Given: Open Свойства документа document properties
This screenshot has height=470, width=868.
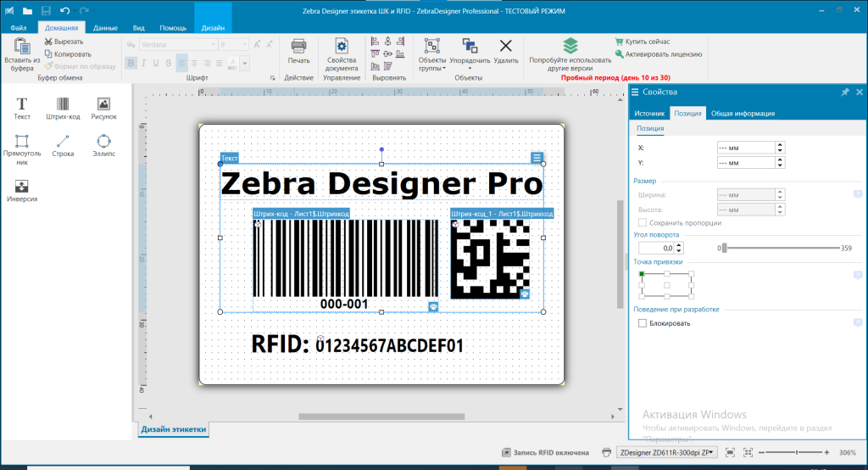Looking at the screenshot, I should pos(342,54).
